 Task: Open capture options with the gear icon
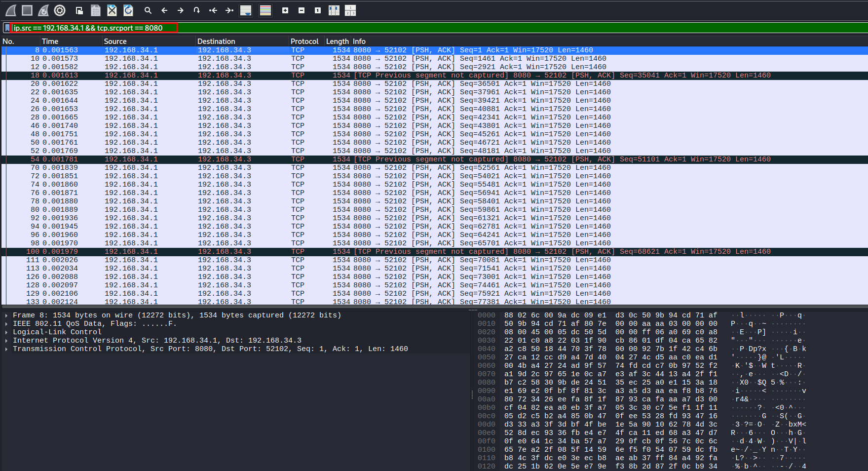[x=59, y=10]
